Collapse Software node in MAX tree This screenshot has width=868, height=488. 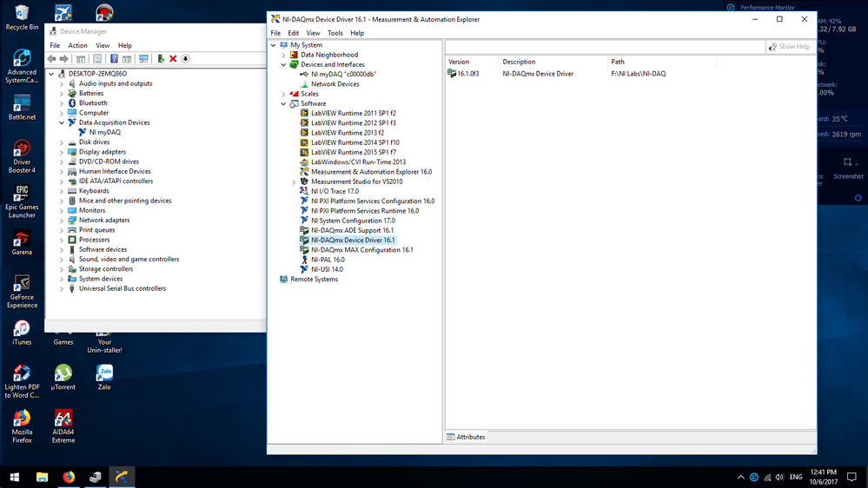pyautogui.click(x=283, y=103)
